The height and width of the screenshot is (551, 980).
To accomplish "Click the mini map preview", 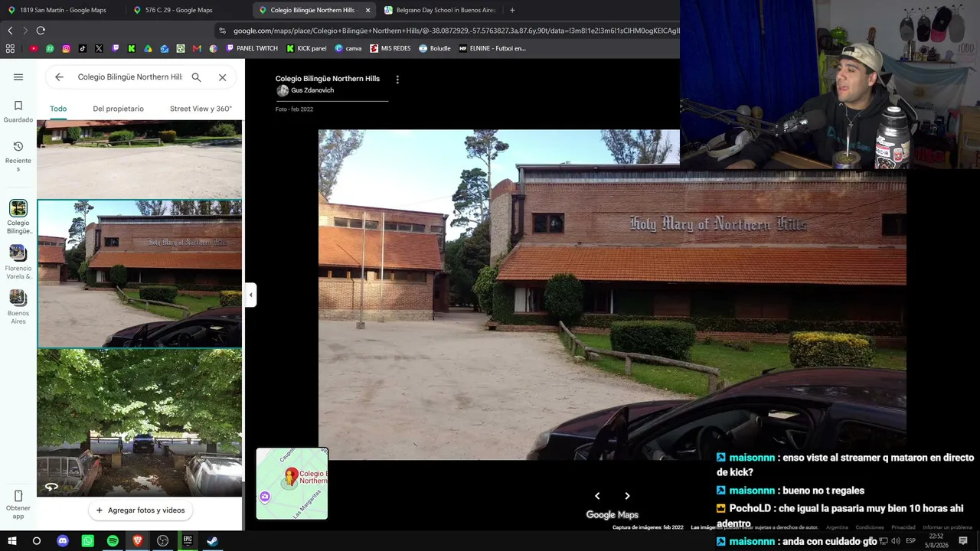I will (292, 484).
